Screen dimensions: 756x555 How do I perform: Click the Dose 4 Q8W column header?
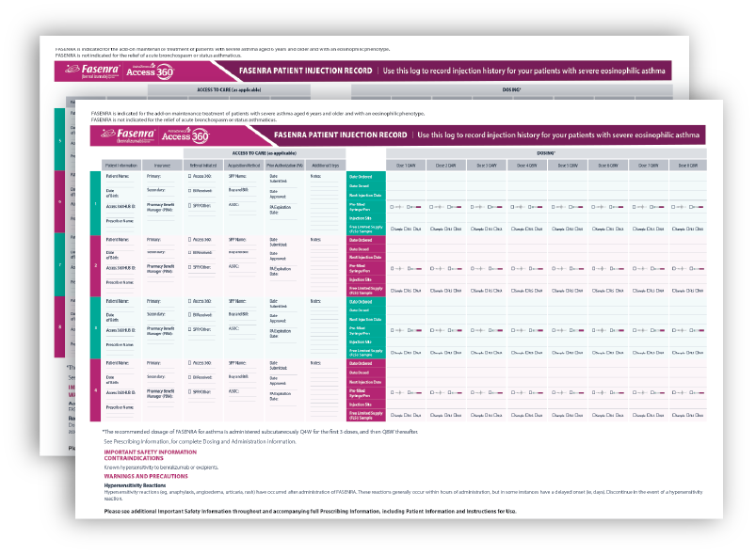point(527,166)
